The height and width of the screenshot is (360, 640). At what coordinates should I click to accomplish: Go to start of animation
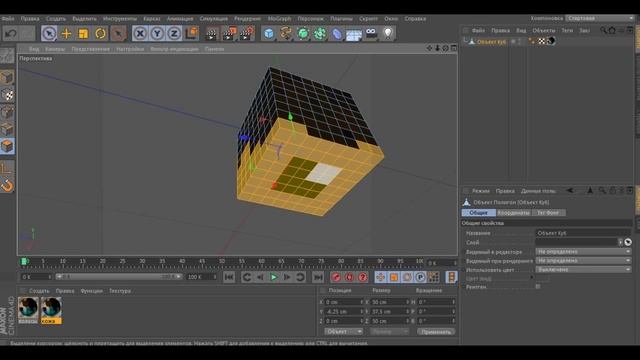(x=229, y=277)
